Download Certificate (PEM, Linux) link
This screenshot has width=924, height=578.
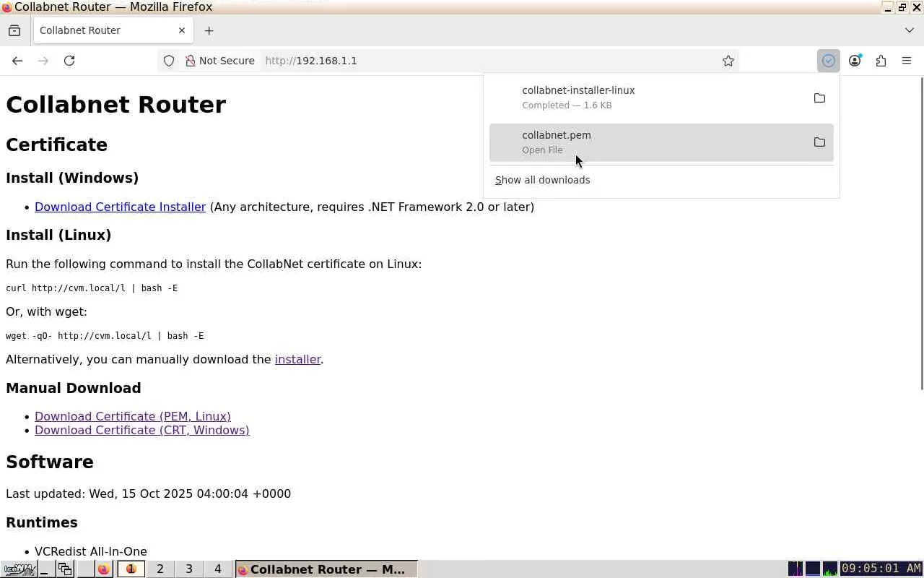pyautogui.click(x=133, y=416)
